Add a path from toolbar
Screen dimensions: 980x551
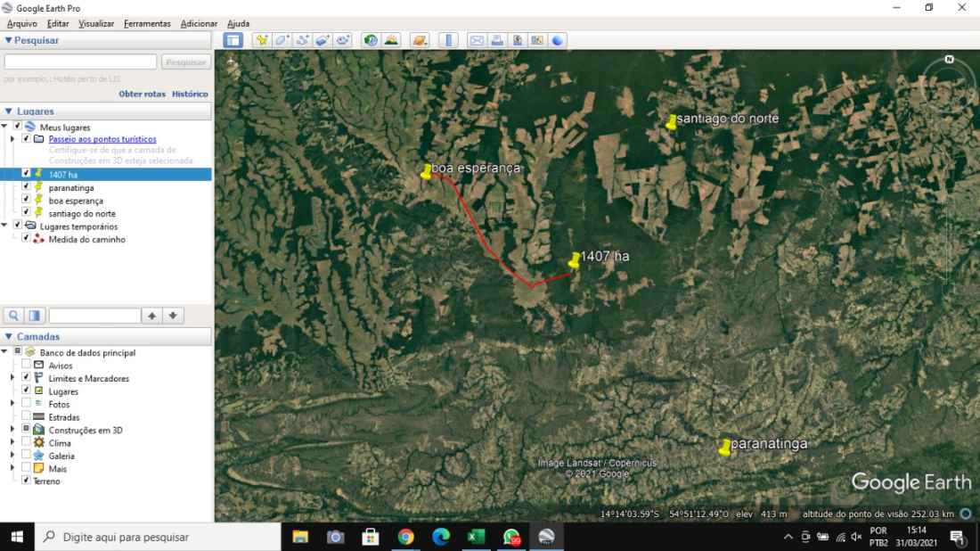303,41
